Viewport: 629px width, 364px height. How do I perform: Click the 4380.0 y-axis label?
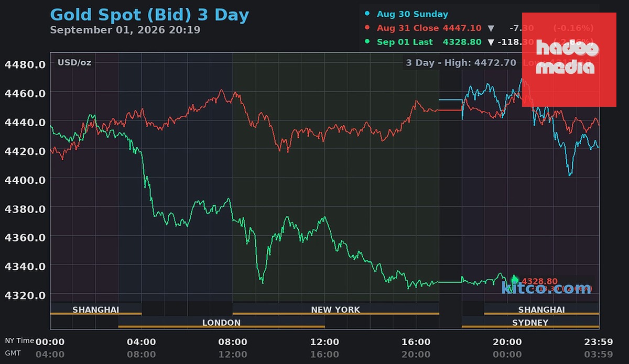tap(25, 208)
